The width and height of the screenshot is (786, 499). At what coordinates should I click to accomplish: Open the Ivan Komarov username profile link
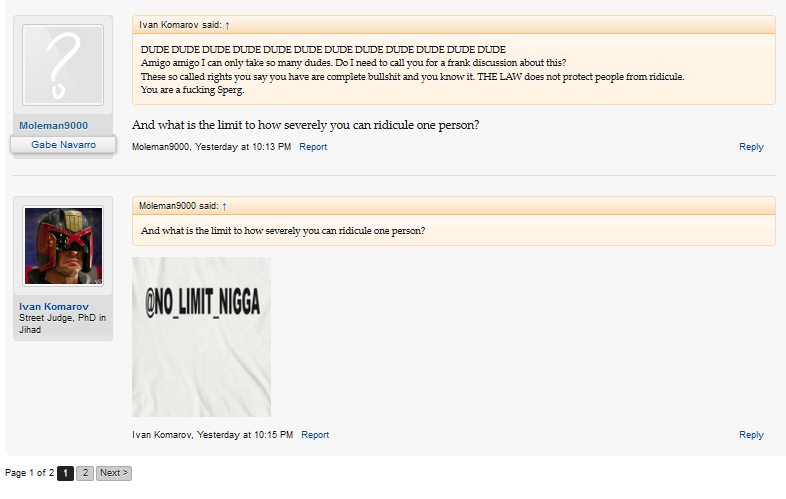(x=54, y=306)
